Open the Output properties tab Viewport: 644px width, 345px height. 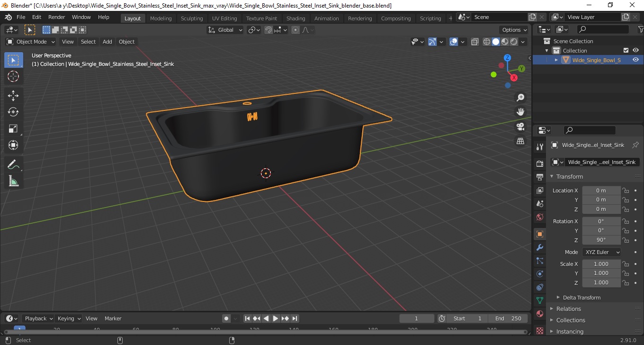pyautogui.click(x=539, y=177)
